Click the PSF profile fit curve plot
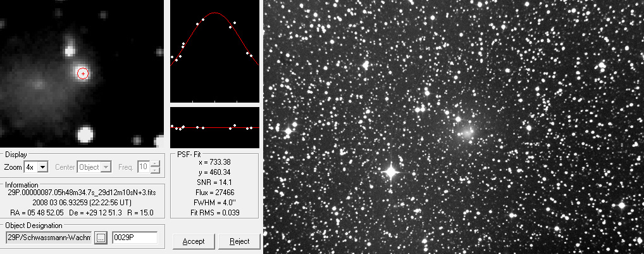 point(215,51)
